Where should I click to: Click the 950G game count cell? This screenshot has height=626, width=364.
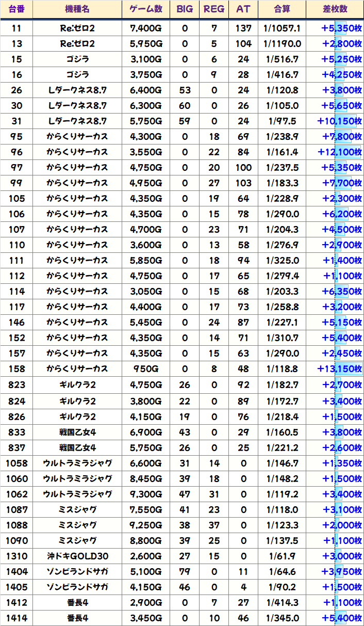point(146,368)
